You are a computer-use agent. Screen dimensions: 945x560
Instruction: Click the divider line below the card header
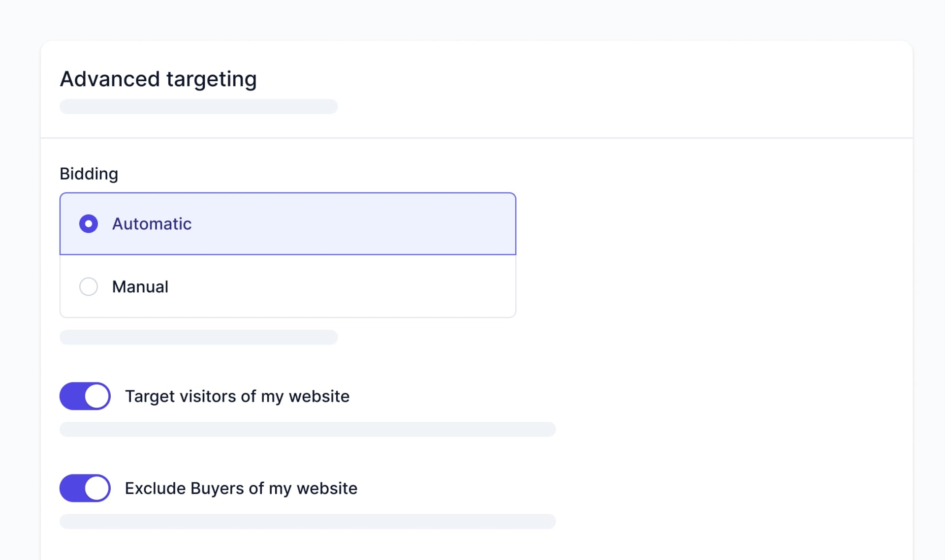[476, 138]
